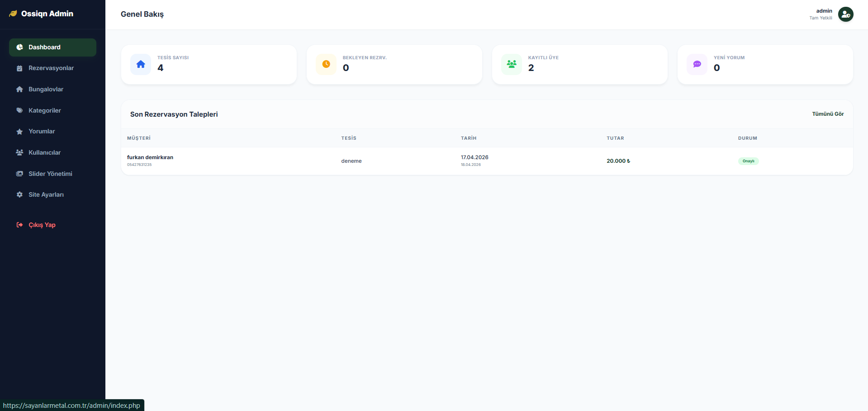The height and width of the screenshot is (411, 868).
Task: Click the BEKLEYEN REZRV. card label
Action: pyautogui.click(x=365, y=58)
